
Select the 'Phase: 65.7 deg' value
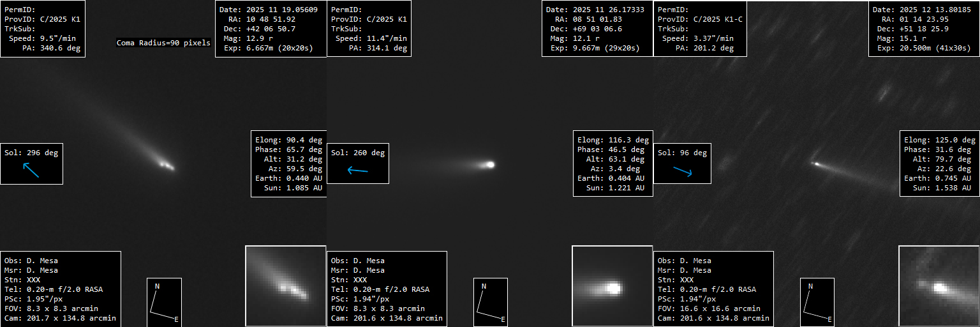pos(289,149)
